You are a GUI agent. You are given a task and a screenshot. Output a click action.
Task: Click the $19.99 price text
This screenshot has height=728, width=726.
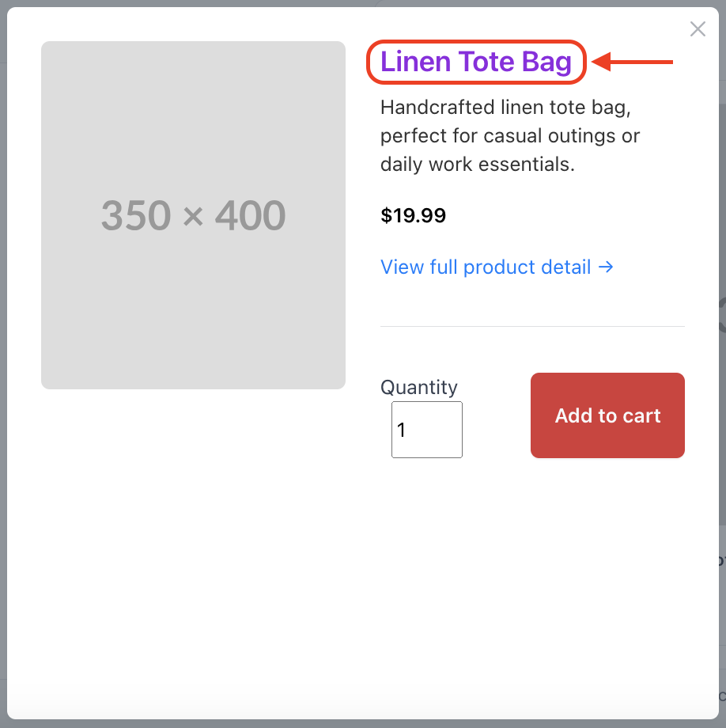tap(413, 214)
